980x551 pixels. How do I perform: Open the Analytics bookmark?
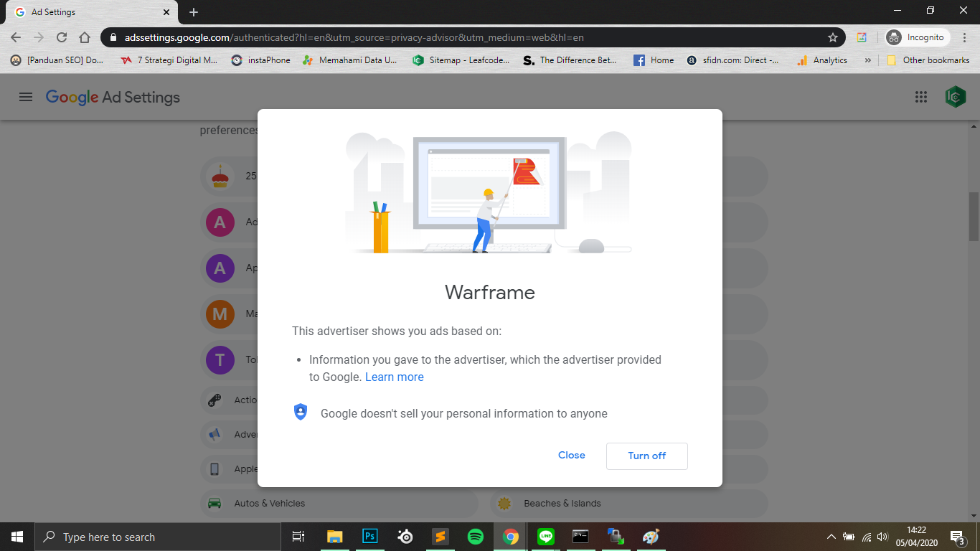click(x=823, y=60)
